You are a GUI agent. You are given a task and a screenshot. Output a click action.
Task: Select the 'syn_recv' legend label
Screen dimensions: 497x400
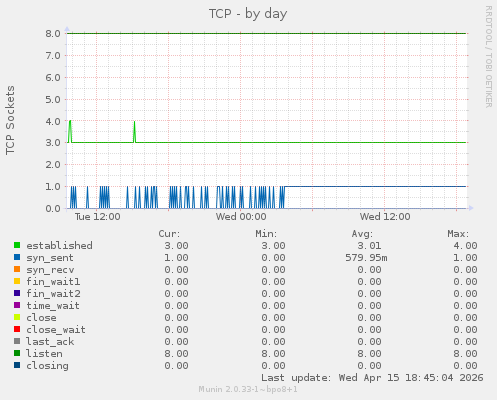pos(50,270)
